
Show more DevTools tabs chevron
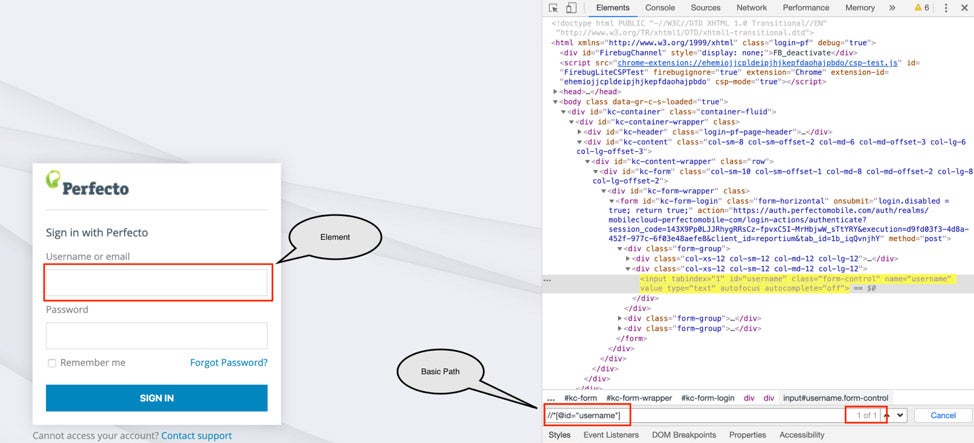point(892,8)
